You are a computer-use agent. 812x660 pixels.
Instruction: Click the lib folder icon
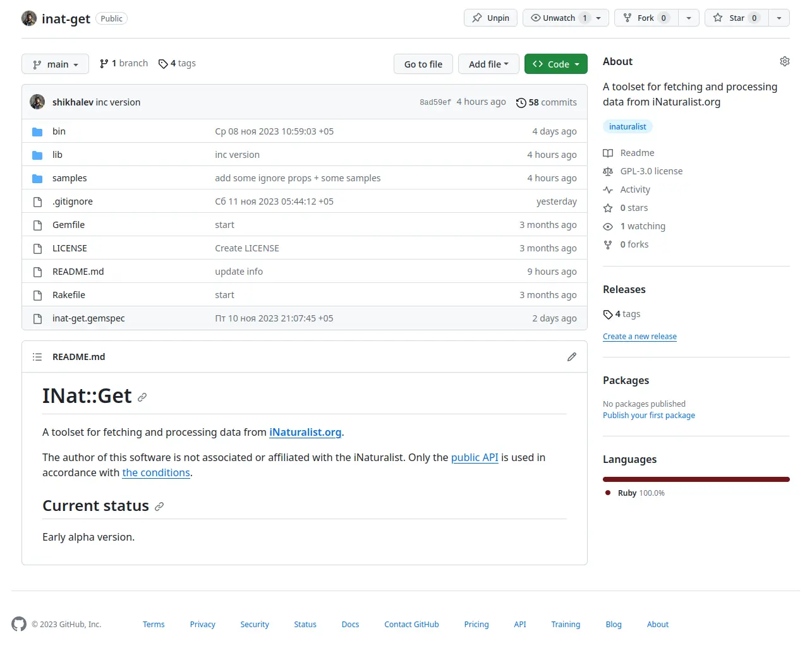pos(37,155)
